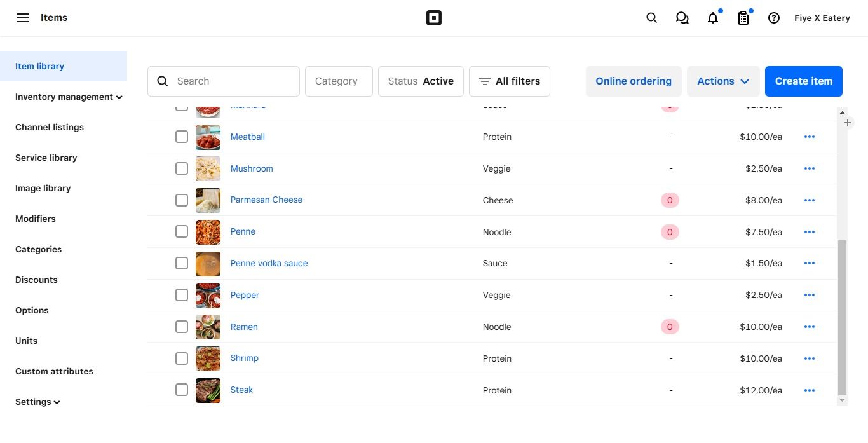This screenshot has height=443, width=868.
Task: Click the item list vertical scrollbar
Action: pos(842,318)
